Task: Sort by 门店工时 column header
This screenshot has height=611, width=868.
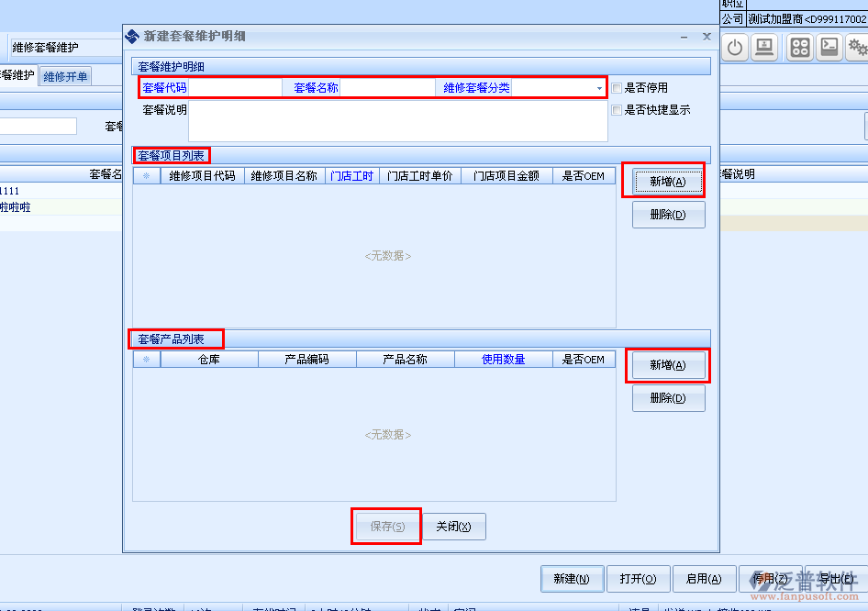Action: (351, 176)
